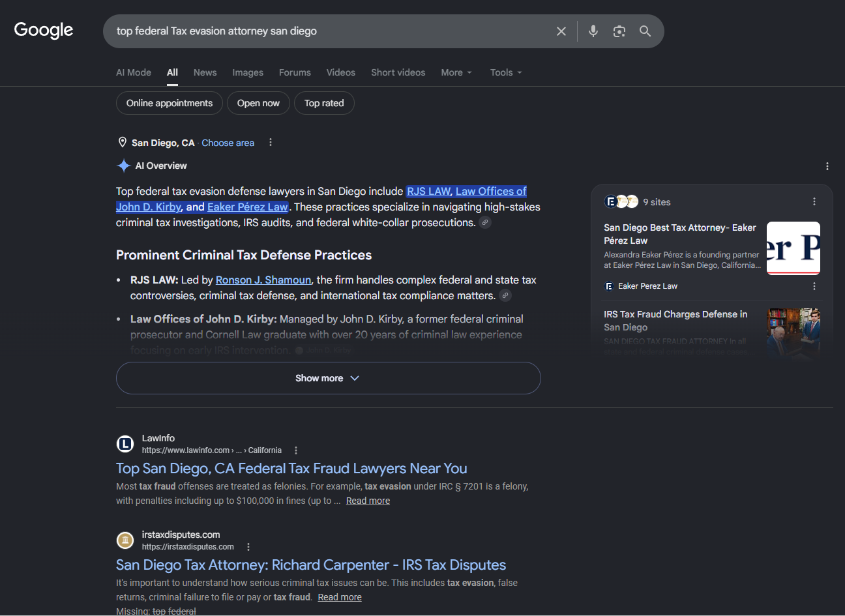The image size is (845, 616).
Task: Start voice search with microphone icon
Action: tap(593, 31)
